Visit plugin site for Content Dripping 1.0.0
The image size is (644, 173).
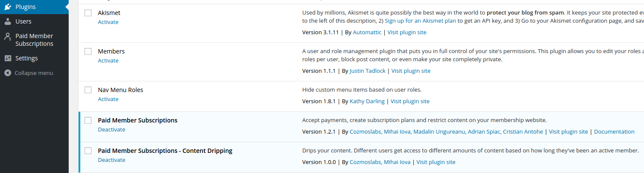pyautogui.click(x=436, y=162)
